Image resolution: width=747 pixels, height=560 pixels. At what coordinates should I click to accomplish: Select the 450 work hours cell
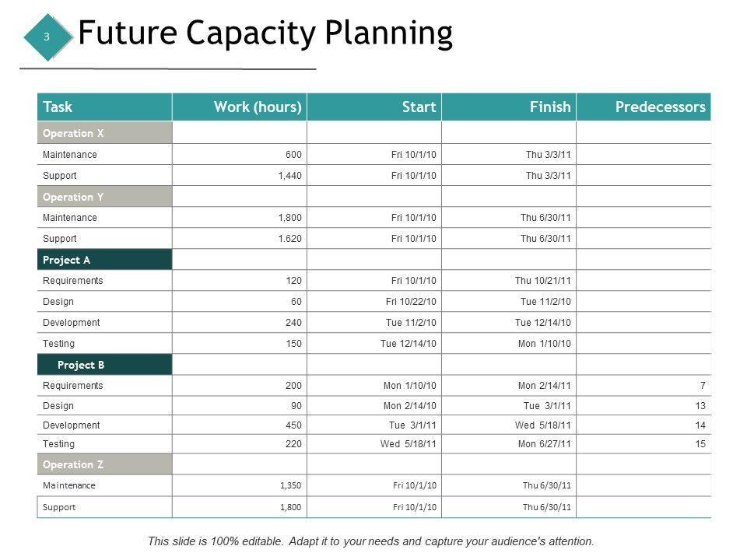coord(293,425)
